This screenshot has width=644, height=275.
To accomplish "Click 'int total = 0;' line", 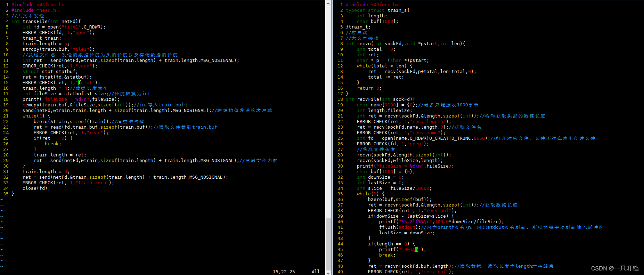I will coord(376,49).
